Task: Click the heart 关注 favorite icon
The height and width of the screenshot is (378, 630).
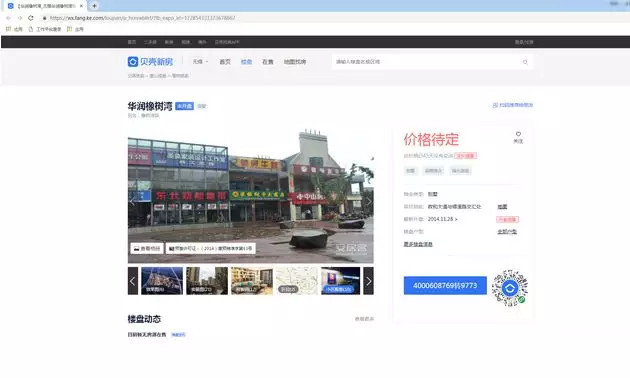Action: pyautogui.click(x=518, y=137)
